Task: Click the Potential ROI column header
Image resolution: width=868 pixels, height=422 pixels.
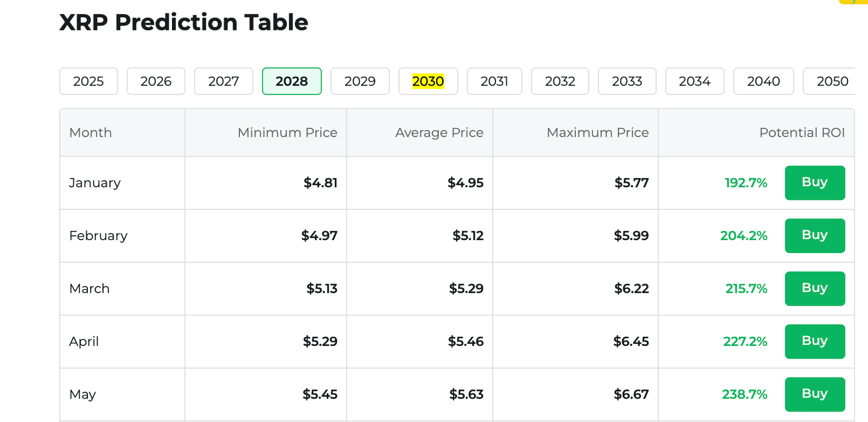Action: coord(802,133)
